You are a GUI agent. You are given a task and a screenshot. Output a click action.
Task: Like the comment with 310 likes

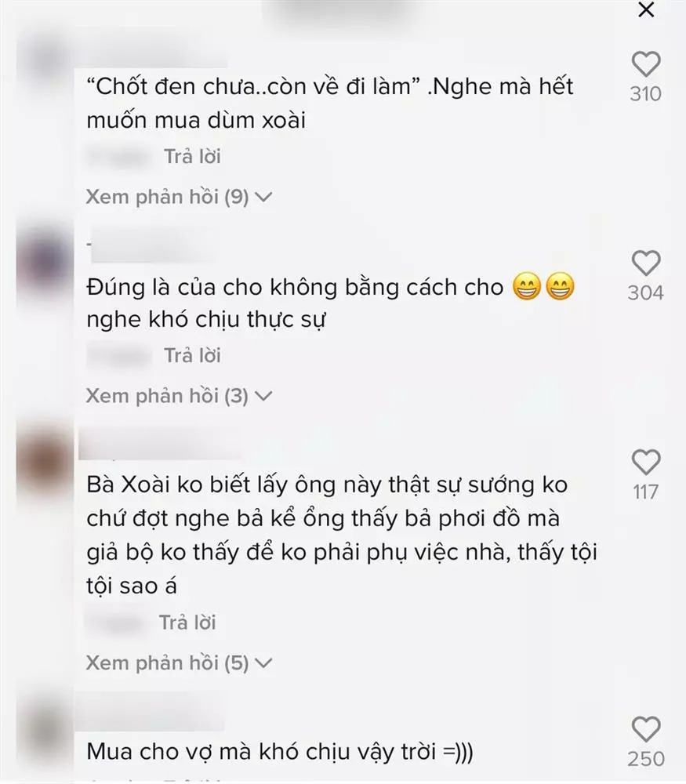pyautogui.click(x=646, y=64)
